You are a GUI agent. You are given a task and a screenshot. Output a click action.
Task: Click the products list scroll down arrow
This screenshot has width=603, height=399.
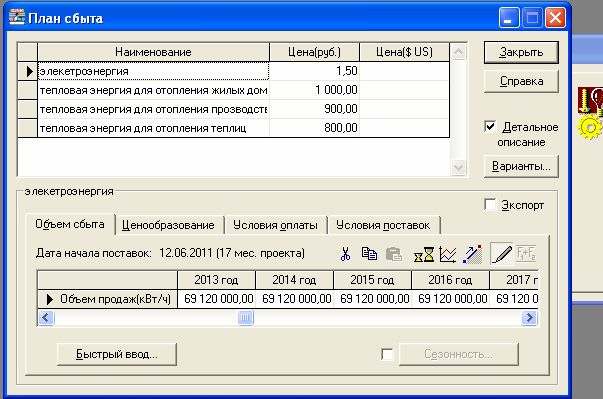tap(458, 167)
